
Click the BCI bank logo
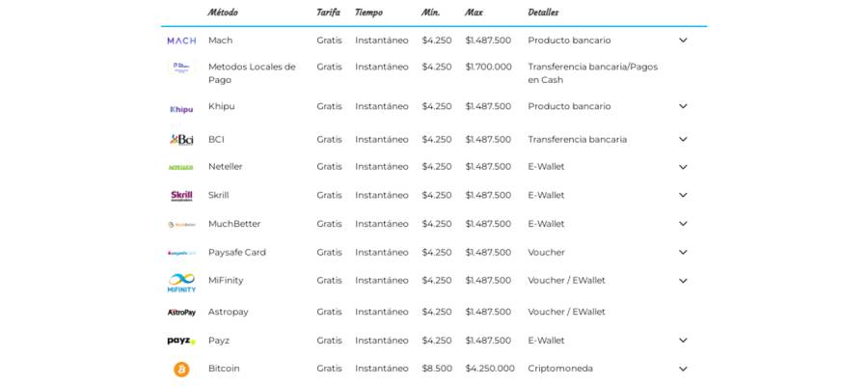181,140
